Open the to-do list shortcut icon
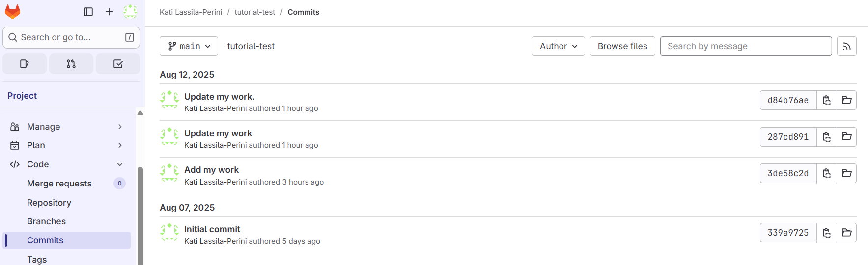Screen dimensions: 868x265 (x=118, y=64)
